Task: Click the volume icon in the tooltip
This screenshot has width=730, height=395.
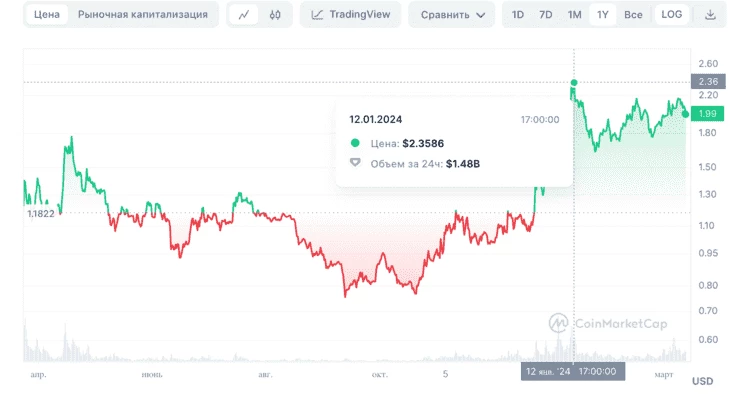Action: tap(355, 163)
